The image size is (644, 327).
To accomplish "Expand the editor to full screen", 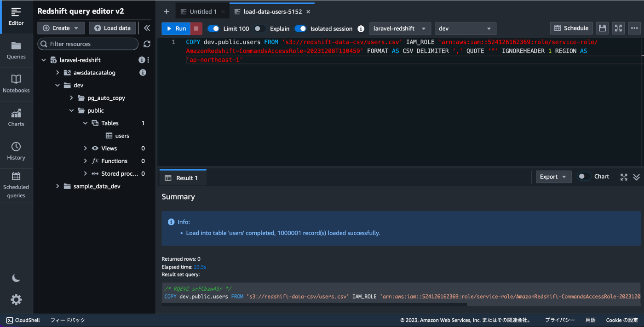I will (x=618, y=28).
